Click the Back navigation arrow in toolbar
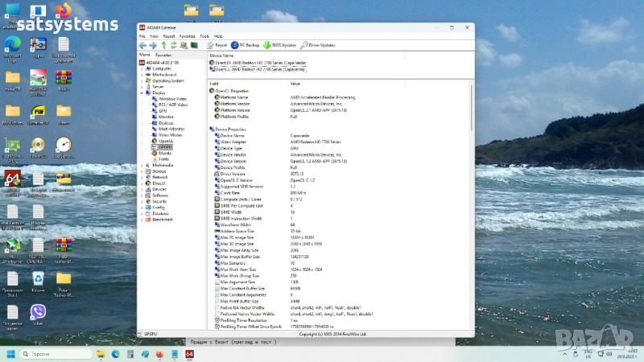The width and height of the screenshot is (644, 362). tap(143, 45)
